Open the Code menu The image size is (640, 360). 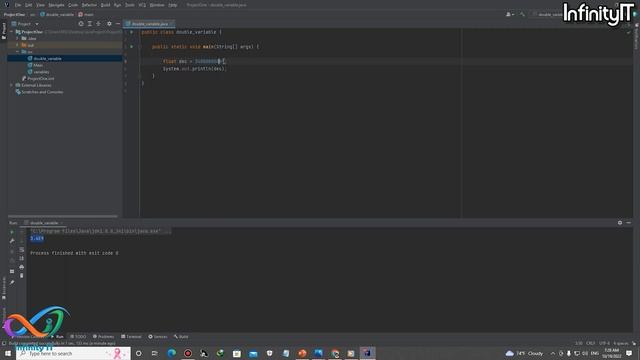coord(73,5)
